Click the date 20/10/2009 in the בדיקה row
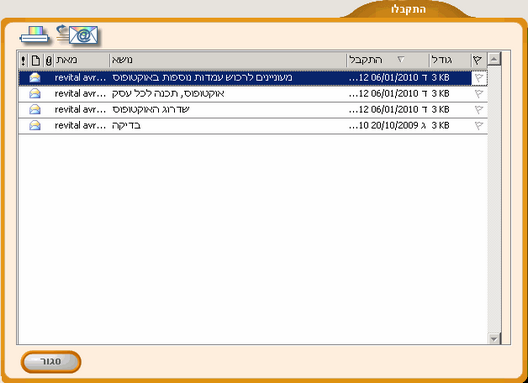The height and width of the screenshot is (383, 528). [x=394, y=126]
